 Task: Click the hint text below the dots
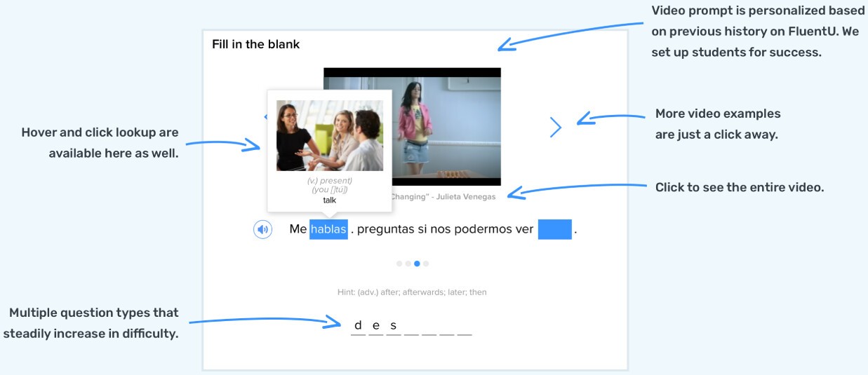pyautogui.click(x=412, y=292)
